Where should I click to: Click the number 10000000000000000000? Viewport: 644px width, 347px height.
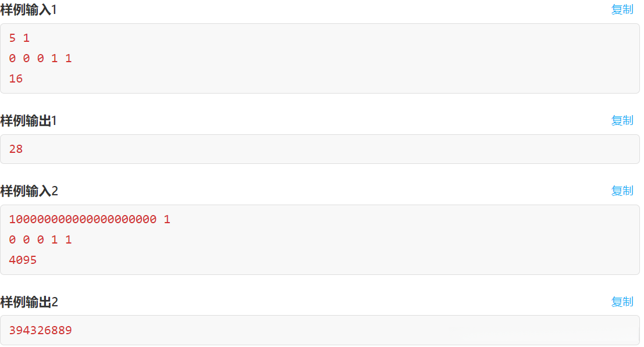coord(83,219)
